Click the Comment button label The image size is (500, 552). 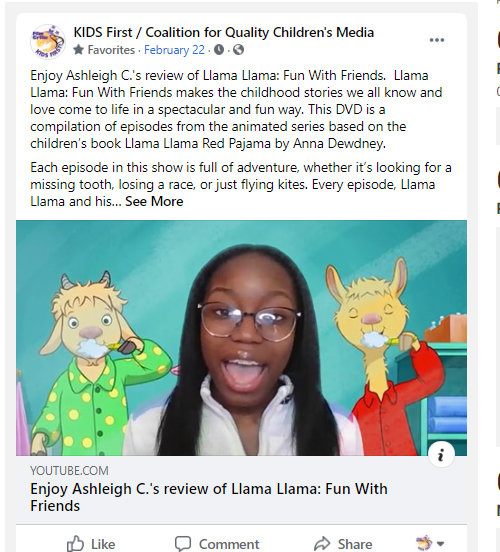229,544
